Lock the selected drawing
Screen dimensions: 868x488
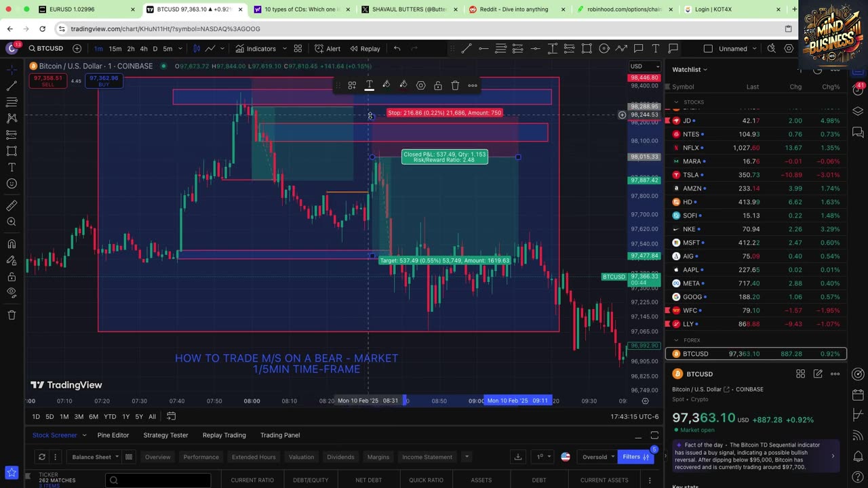point(438,85)
